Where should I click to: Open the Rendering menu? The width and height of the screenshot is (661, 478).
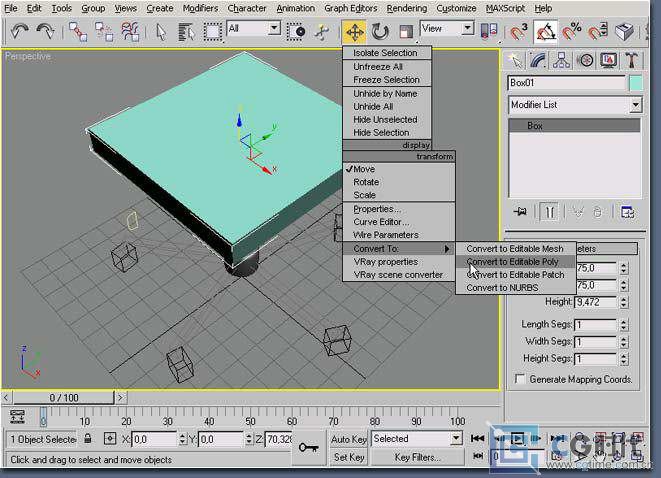(x=406, y=8)
